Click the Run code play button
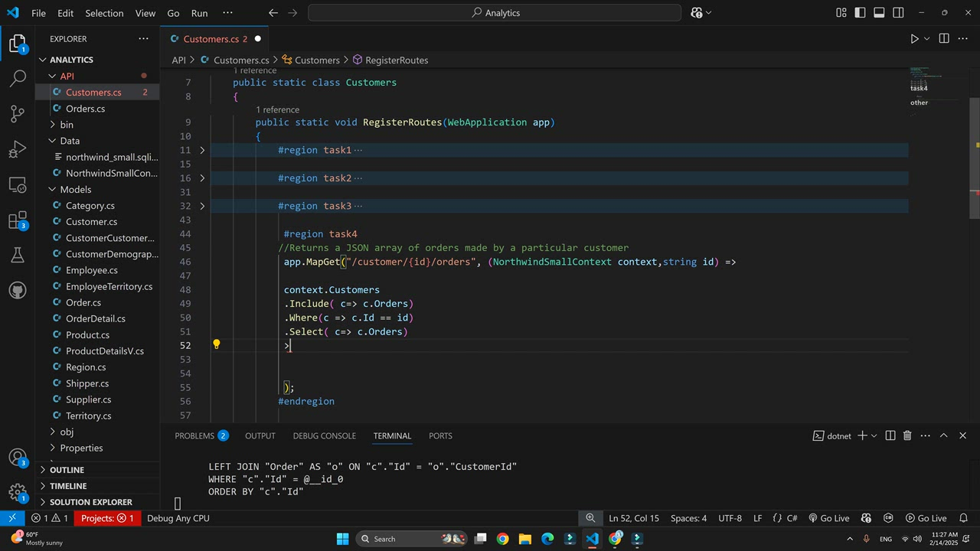 point(914,39)
